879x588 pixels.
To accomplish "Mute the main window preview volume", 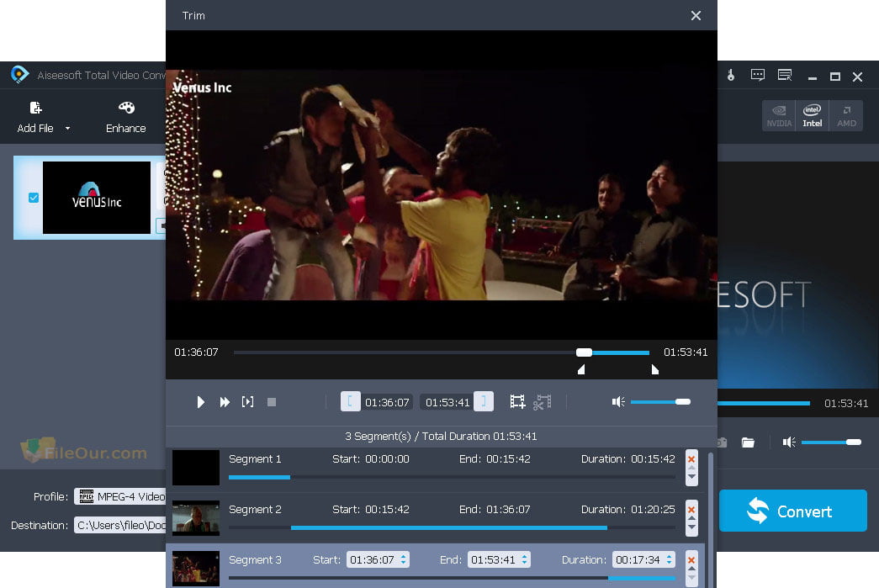I will (x=789, y=442).
